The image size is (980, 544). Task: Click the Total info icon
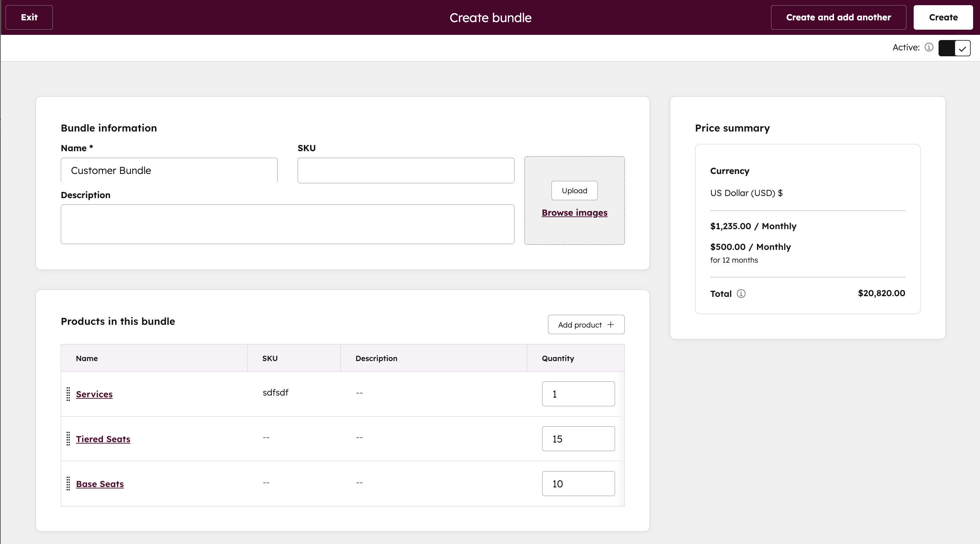[x=741, y=293]
